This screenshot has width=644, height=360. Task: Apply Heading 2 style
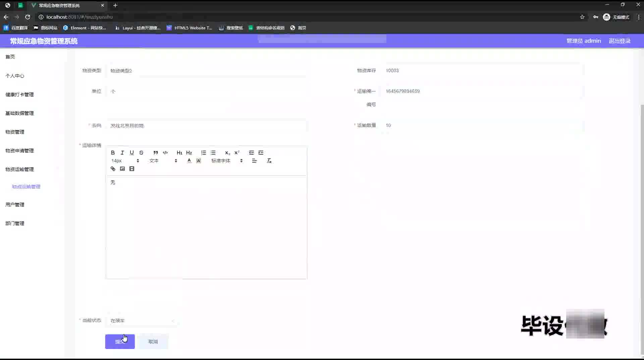[x=189, y=152]
